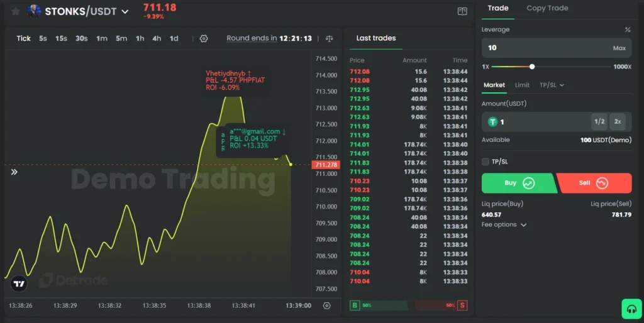Click the buy/sell ratio bar
644x323 pixels.
(x=409, y=305)
